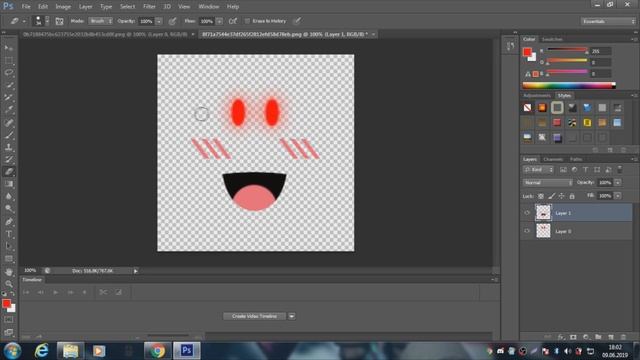Viewport: 640px width, 360px height.
Task: Toggle lock image pixels brush icon
Action: click(x=551, y=196)
